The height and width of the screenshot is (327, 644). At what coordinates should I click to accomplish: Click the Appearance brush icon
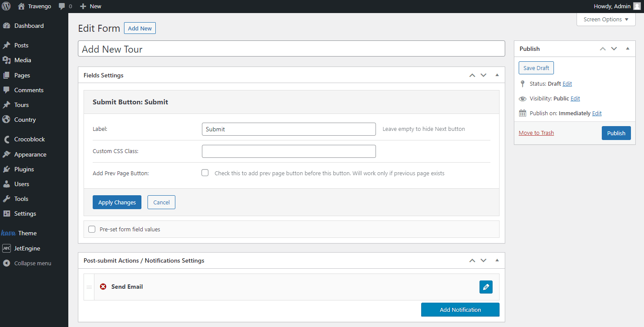7,154
